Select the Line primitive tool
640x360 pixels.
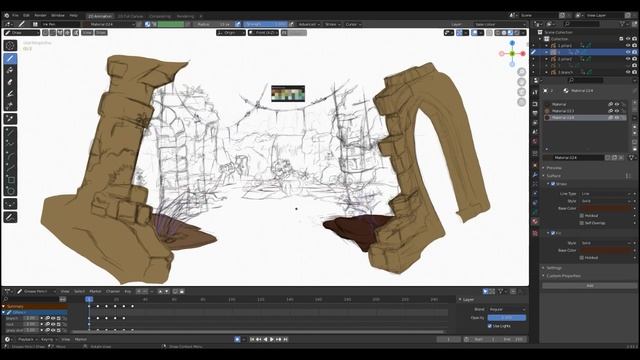10,132
